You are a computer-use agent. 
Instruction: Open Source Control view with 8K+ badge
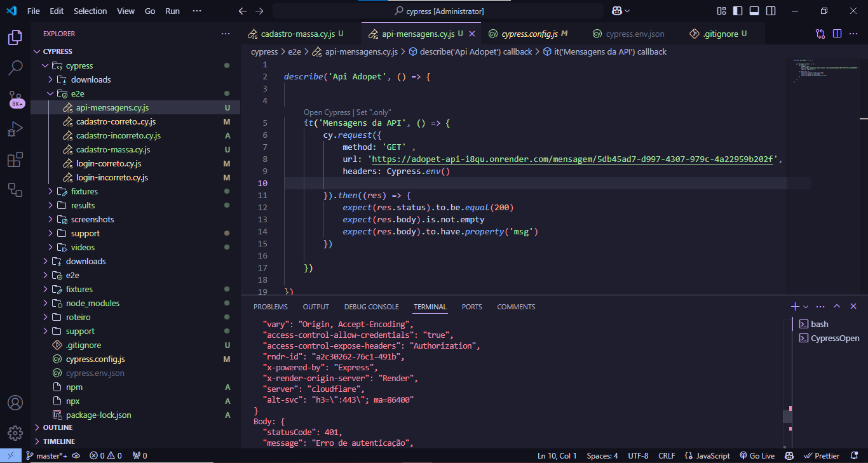pyautogui.click(x=15, y=98)
